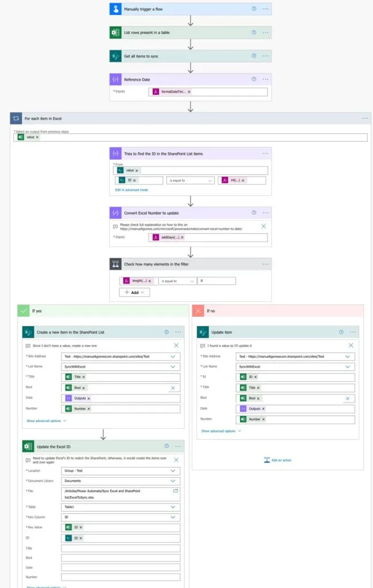
Task: Click help icon on Convert Excel Number step
Action: 254,212
